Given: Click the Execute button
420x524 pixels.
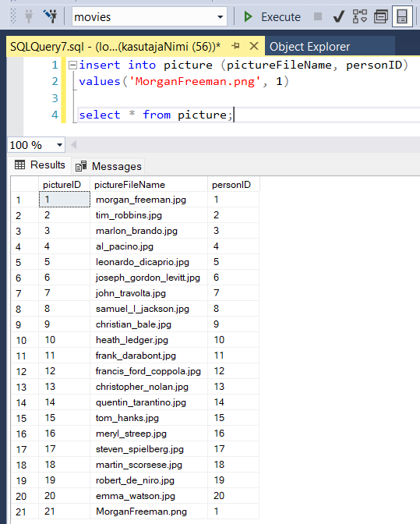Looking at the screenshot, I should [272, 16].
